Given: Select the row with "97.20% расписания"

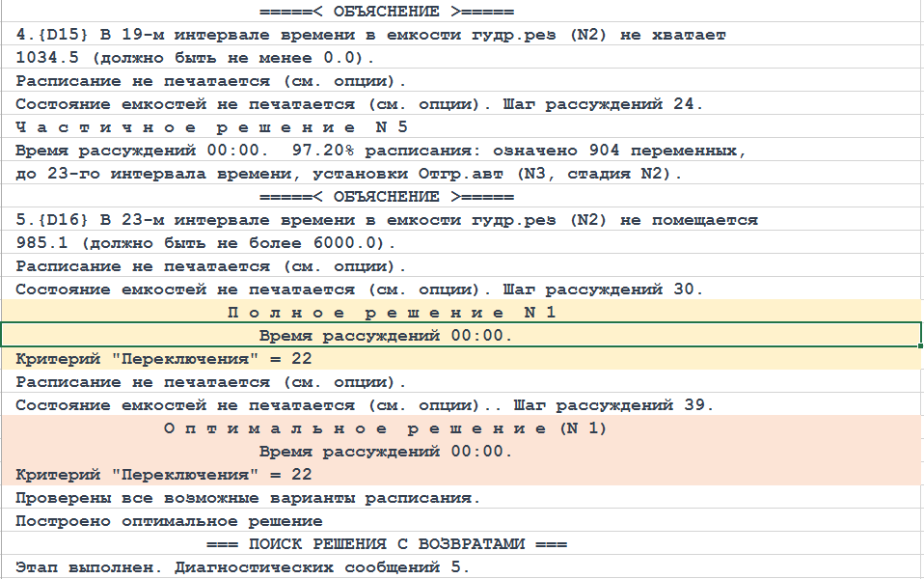Looking at the screenshot, I should pyautogui.click(x=381, y=151).
